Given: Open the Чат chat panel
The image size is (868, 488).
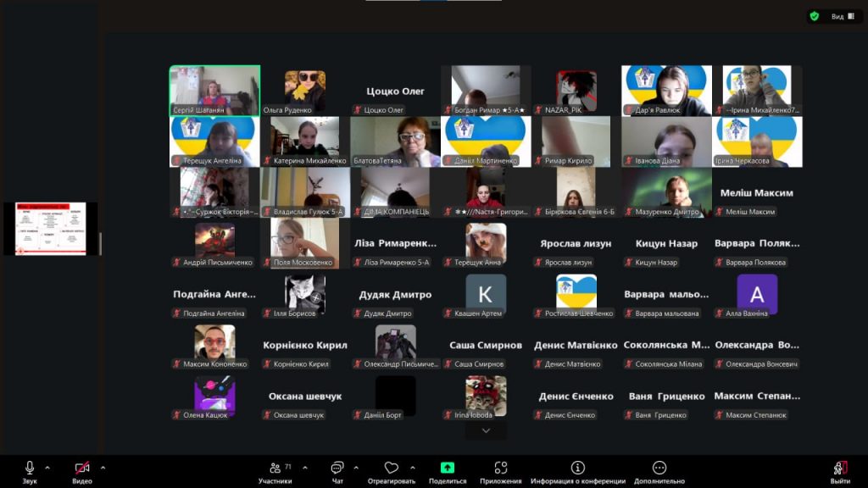Looking at the screenshot, I should (x=337, y=471).
